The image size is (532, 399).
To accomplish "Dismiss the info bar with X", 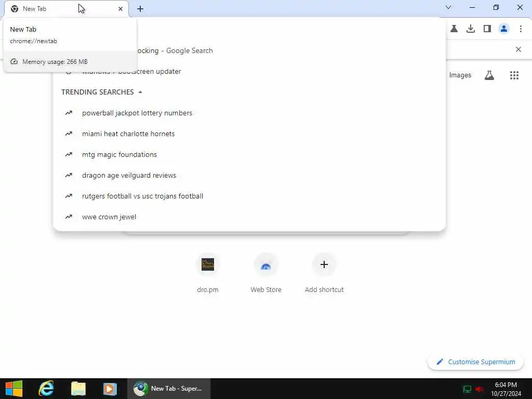I will (518, 49).
